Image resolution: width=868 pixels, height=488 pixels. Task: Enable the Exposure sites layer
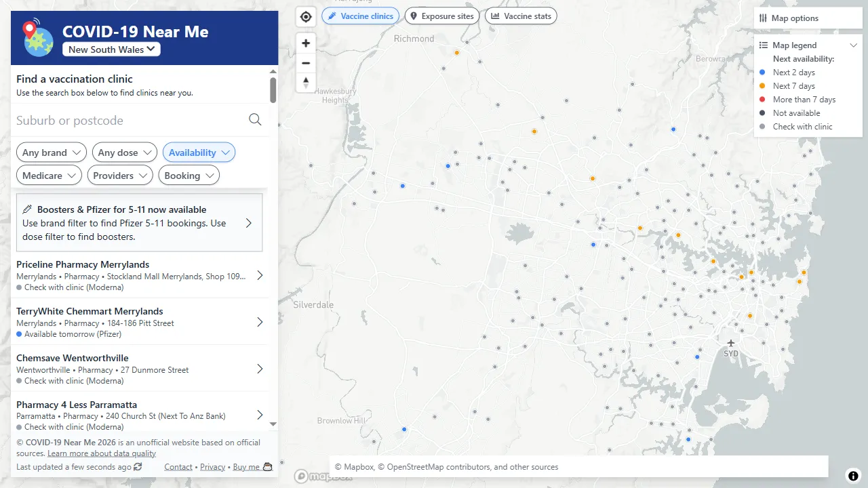coord(441,16)
